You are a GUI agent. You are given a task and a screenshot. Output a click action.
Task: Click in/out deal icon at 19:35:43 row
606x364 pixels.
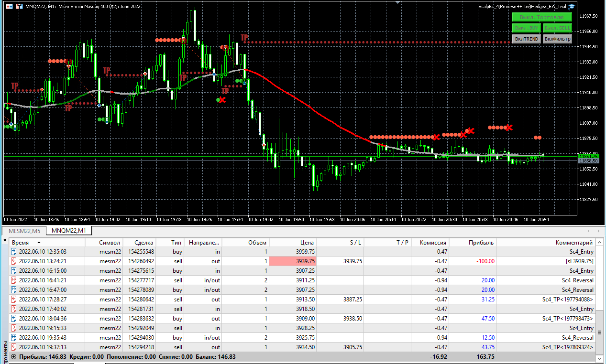pyautogui.click(x=13, y=338)
